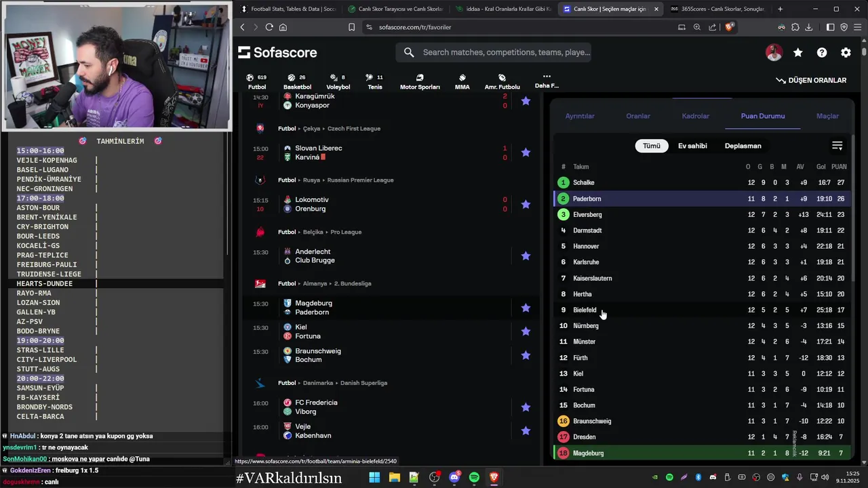Open the help question mark icon
Image resolution: width=868 pixels, height=488 pixels.
[x=822, y=52]
